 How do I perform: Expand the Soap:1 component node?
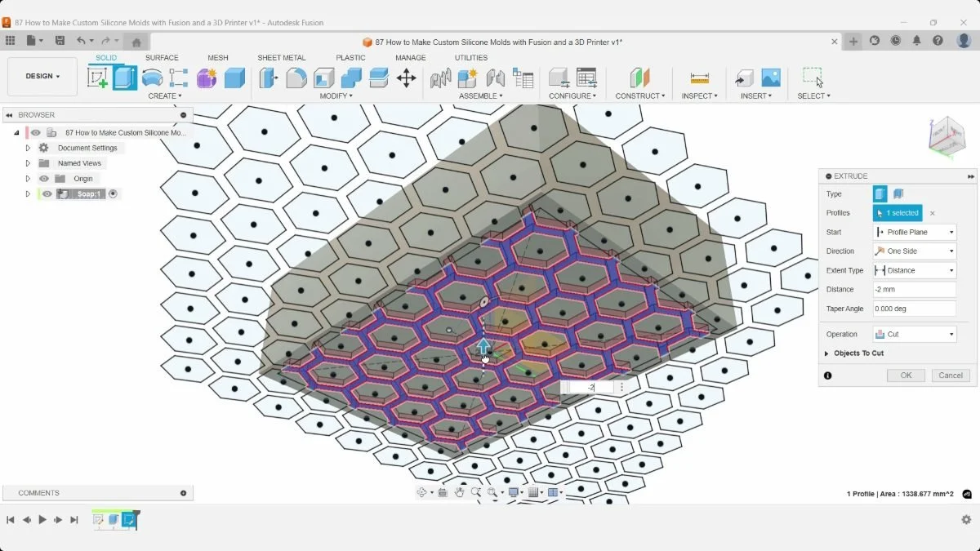point(28,193)
